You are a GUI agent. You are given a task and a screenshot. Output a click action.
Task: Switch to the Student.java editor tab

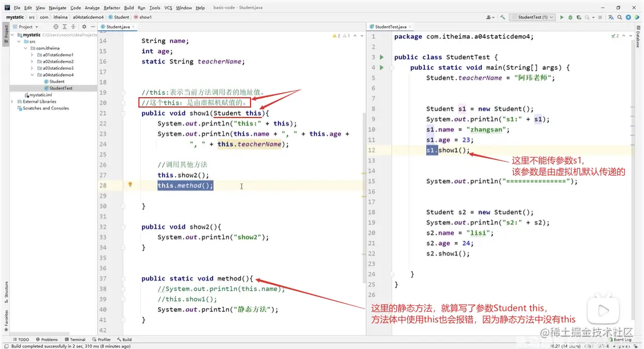pos(117,27)
